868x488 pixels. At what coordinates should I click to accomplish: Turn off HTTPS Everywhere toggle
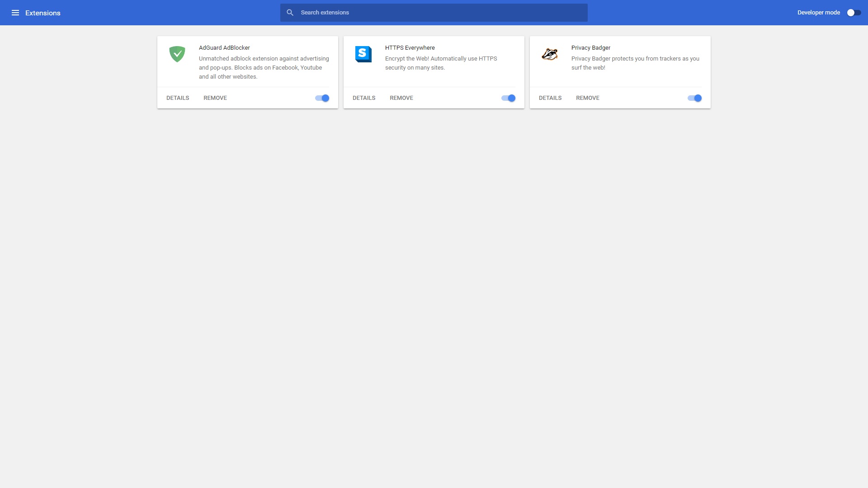[509, 98]
